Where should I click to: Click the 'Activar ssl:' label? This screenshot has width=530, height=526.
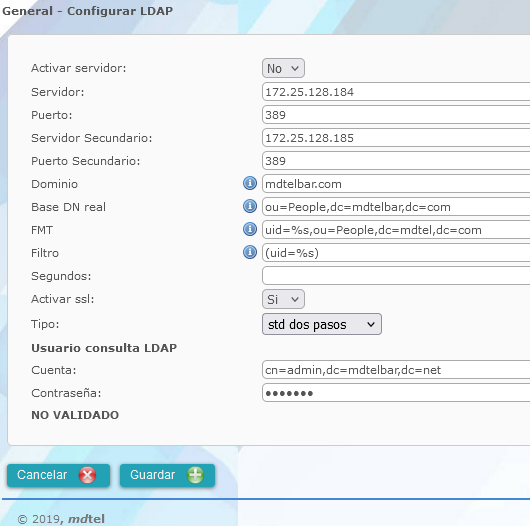[63, 299]
